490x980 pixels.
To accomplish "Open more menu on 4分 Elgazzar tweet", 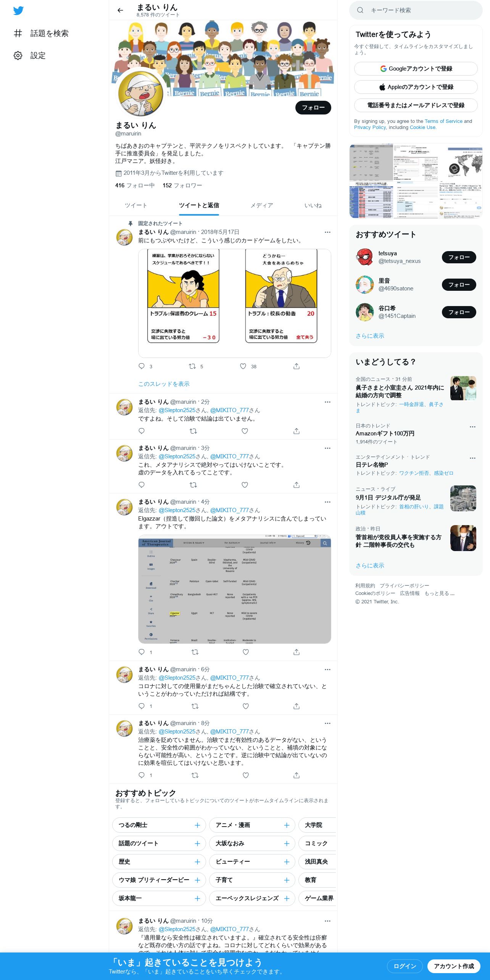I will point(327,502).
